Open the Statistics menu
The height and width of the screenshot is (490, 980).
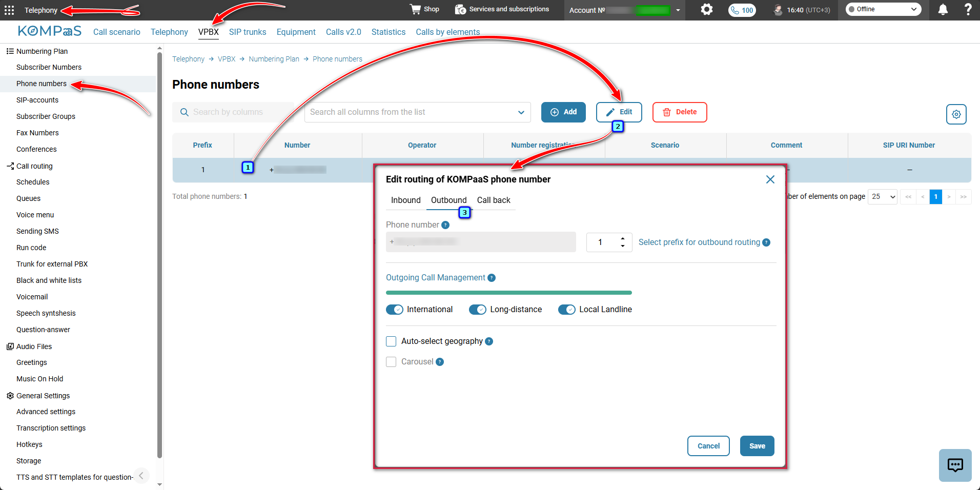coord(389,32)
